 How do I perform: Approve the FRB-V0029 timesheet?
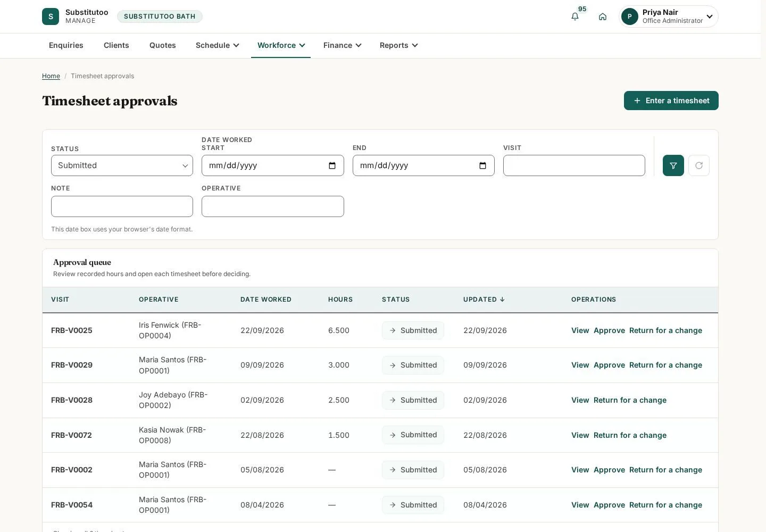609,365
